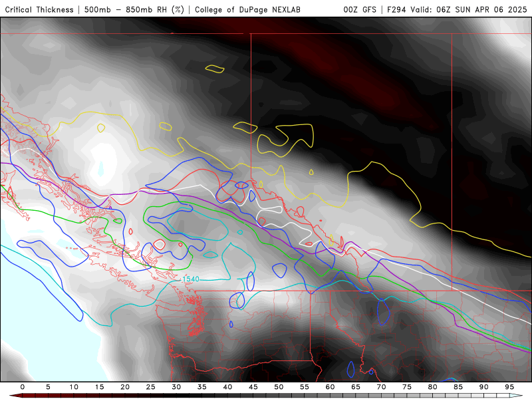The height and width of the screenshot is (399, 532).
Task: Click the "70" value on the color scale
Action: tap(381, 387)
